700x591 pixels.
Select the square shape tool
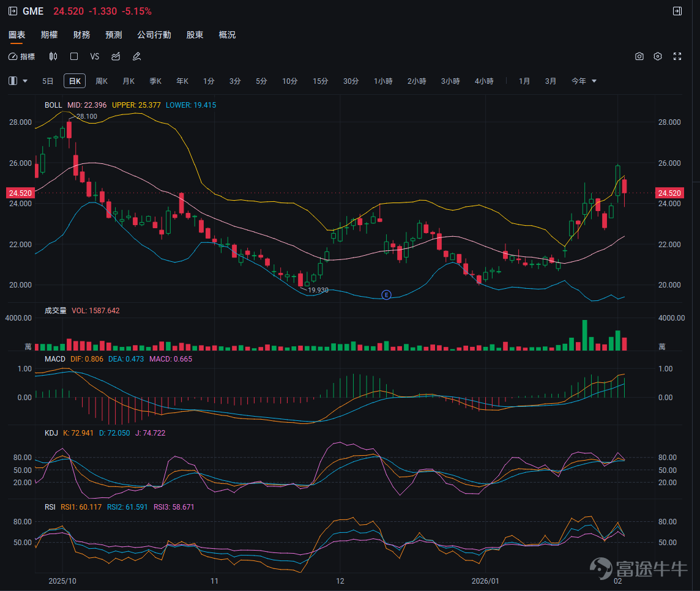74,56
